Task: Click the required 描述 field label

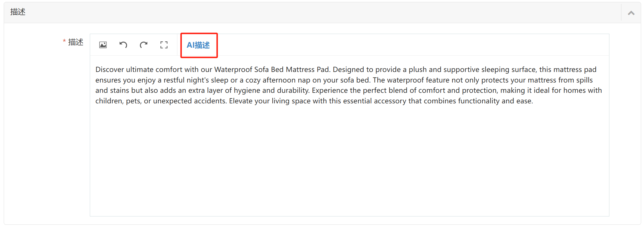Action: pos(76,42)
